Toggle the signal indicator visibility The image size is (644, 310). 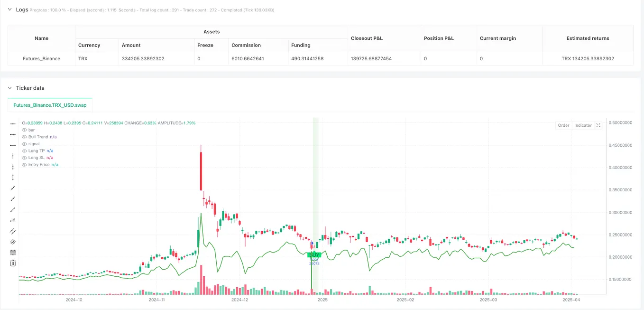24,143
